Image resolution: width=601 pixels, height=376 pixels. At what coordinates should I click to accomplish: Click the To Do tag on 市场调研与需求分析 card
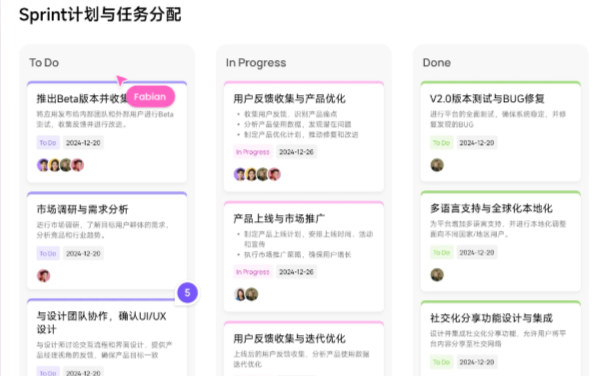pyautogui.click(x=48, y=253)
